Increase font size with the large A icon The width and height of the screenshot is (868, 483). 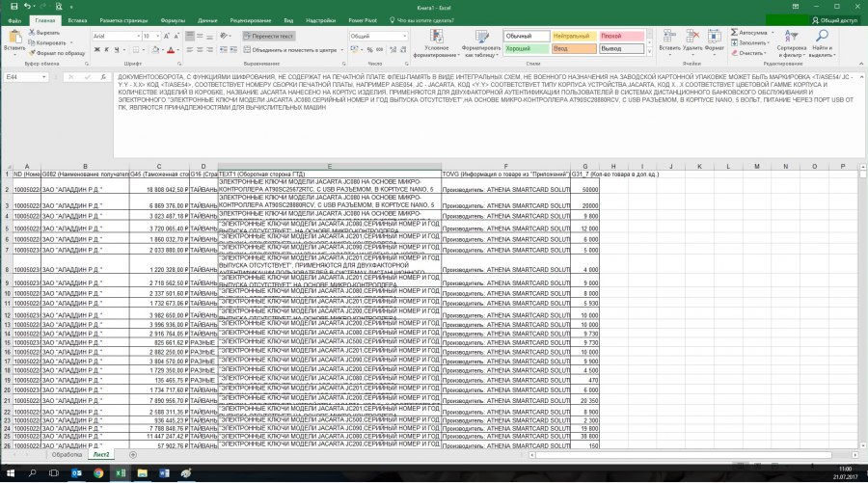pyautogui.click(x=167, y=36)
